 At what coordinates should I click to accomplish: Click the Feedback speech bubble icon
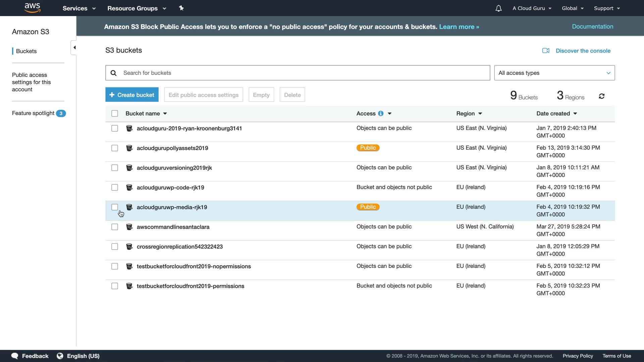[15, 356]
